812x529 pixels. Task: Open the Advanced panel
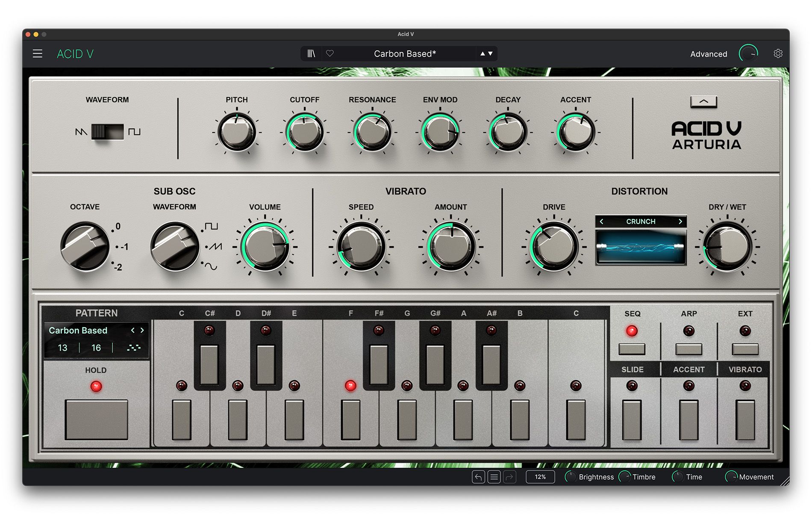click(708, 54)
